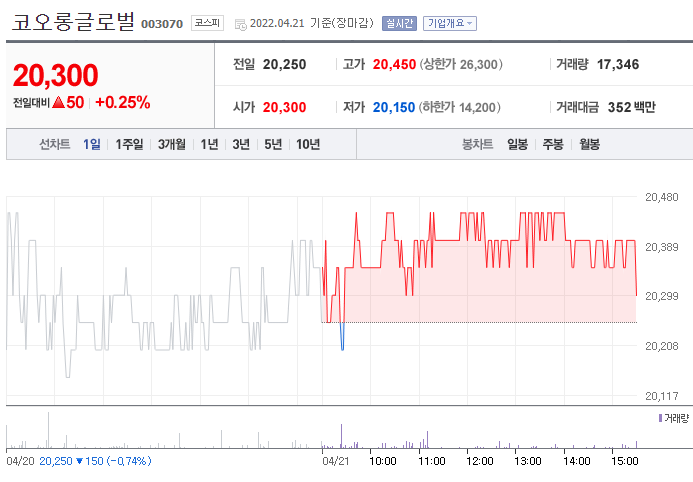This screenshot has height=482, width=693.
Task: Click the 상한가 26,300 text
Action: coord(461,65)
